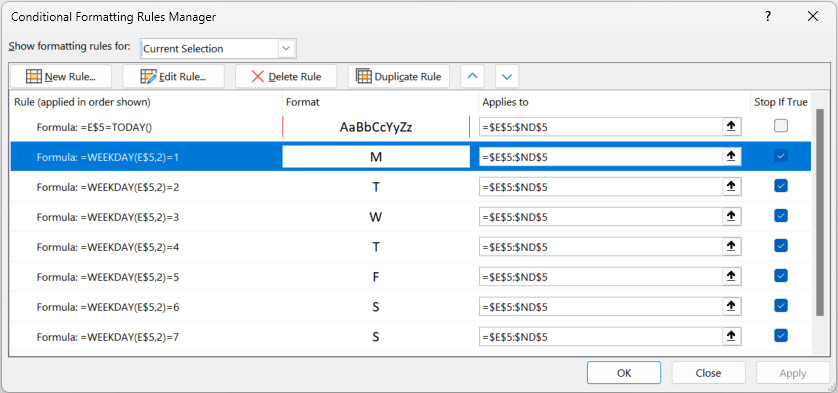The image size is (838, 393).
Task: Toggle Stop If True for WEEKDAY=2 rule
Action: (x=781, y=186)
